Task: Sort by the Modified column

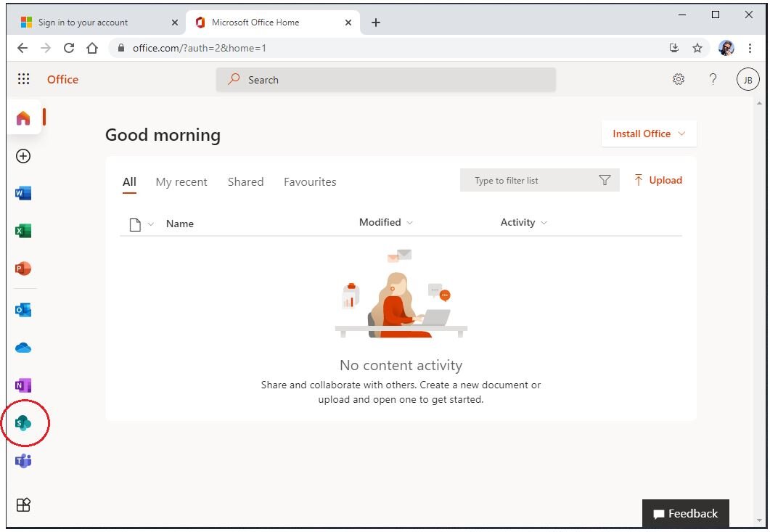Action: coord(385,222)
